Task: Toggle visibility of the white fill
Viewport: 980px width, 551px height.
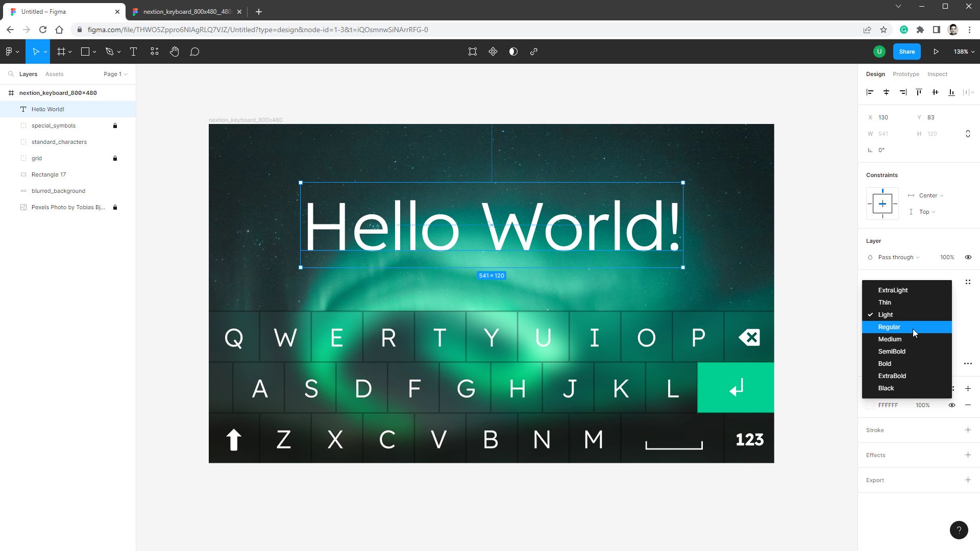Action: (x=952, y=405)
